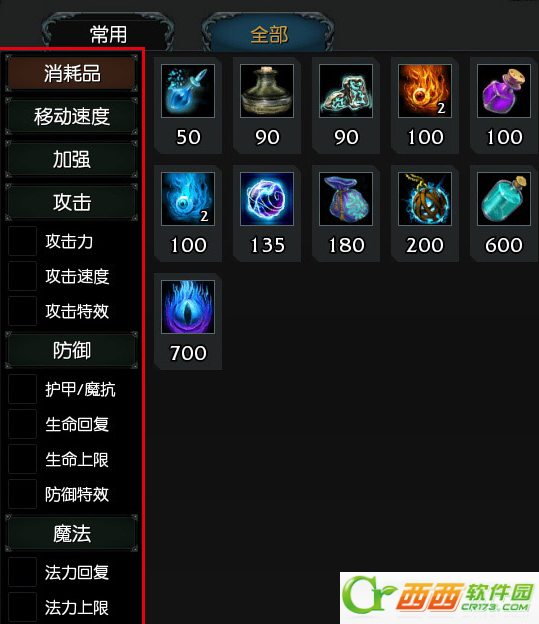Toggle the 魔法 category header

[x=72, y=533]
